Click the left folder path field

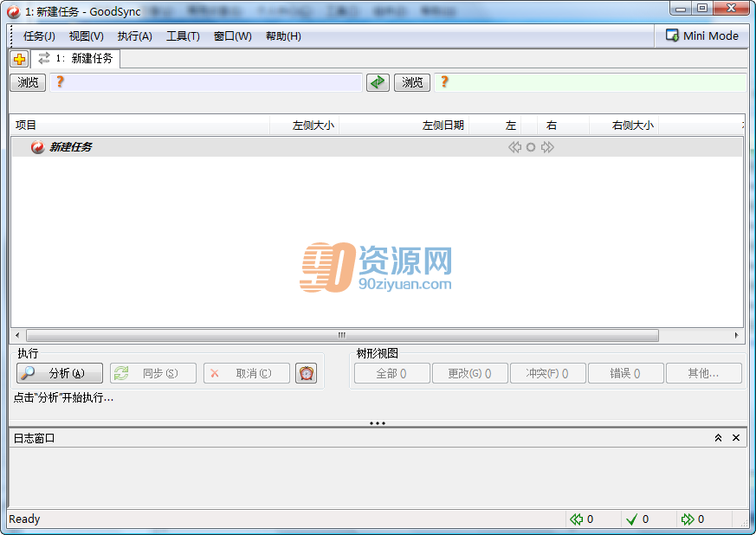point(206,82)
